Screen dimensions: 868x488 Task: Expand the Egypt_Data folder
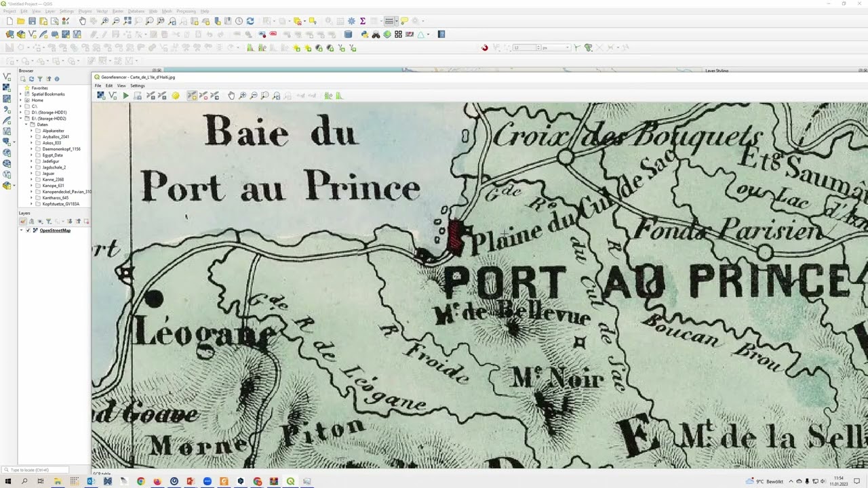[x=32, y=155]
